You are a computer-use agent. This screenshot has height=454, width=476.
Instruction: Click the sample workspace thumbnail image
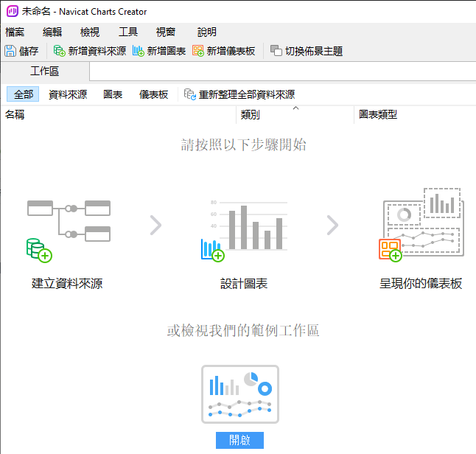tap(240, 394)
